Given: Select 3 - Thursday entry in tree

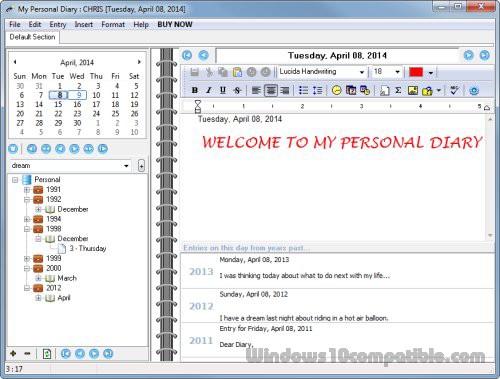Looking at the screenshot, I should (88, 248).
